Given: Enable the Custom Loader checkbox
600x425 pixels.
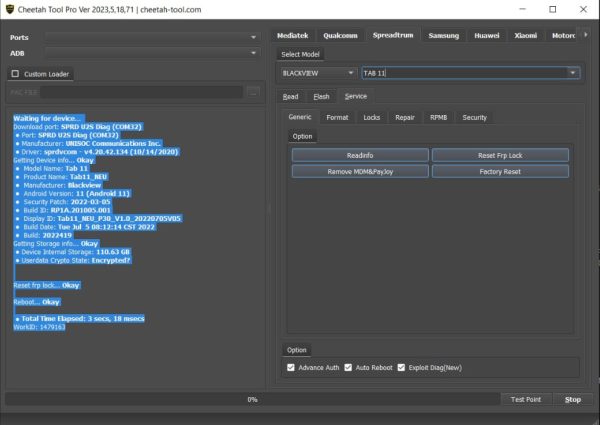Looking at the screenshot, I should tap(15, 73).
